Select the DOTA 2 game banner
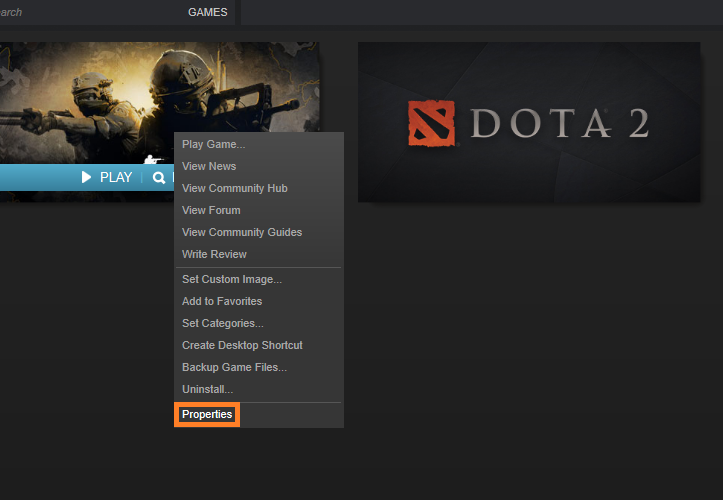Screen dimensions: 723x500 528,122
